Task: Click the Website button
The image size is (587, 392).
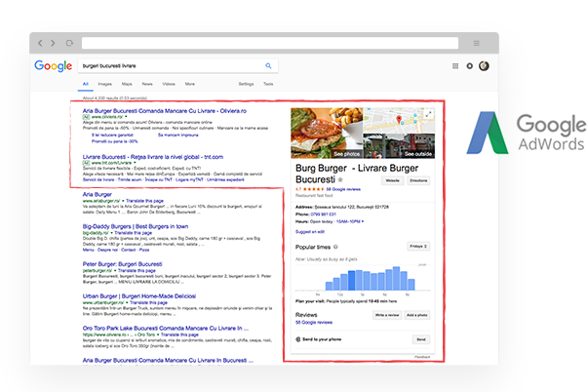Action: 392,180
